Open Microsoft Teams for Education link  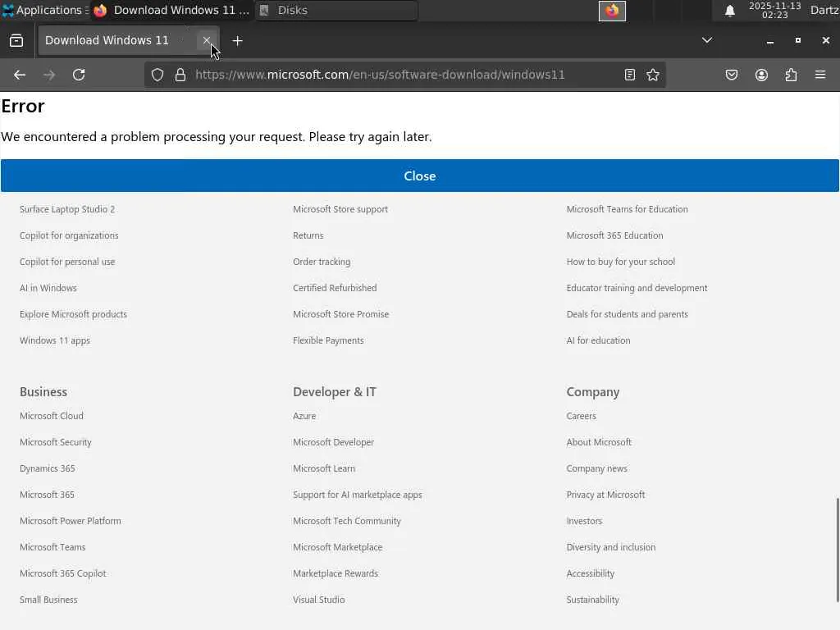click(628, 209)
